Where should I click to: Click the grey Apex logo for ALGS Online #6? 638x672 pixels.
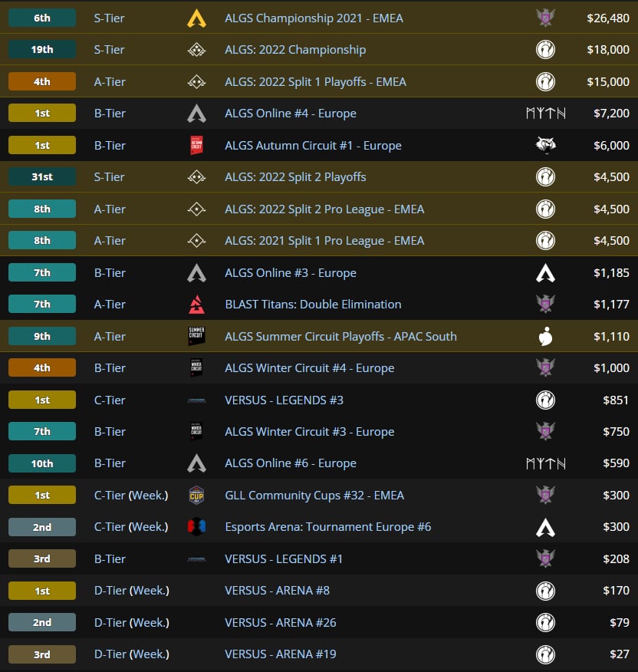coord(196,463)
